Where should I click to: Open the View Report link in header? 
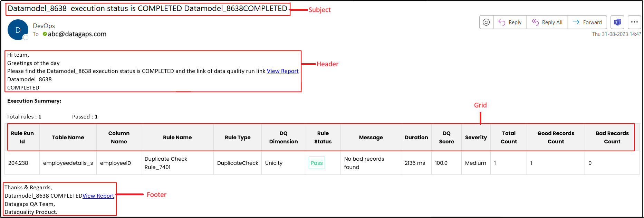coord(282,71)
